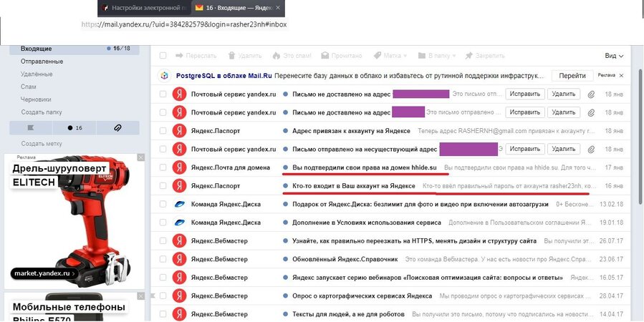Click the Создать папку link
This screenshot has height=322, width=644.
point(42,112)
